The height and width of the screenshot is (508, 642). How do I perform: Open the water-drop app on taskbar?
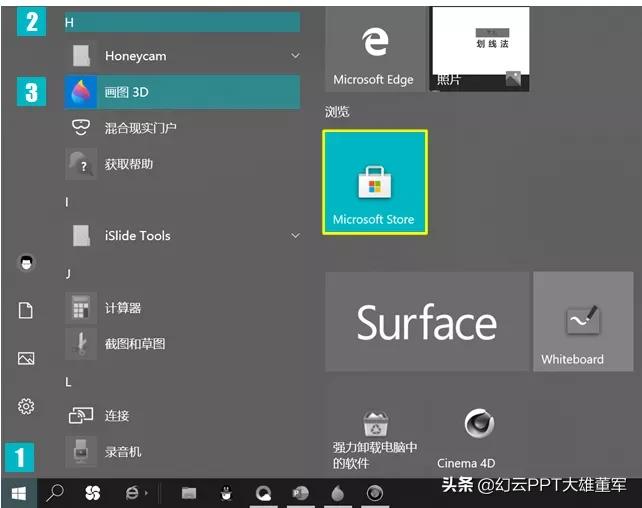[337, 493]
